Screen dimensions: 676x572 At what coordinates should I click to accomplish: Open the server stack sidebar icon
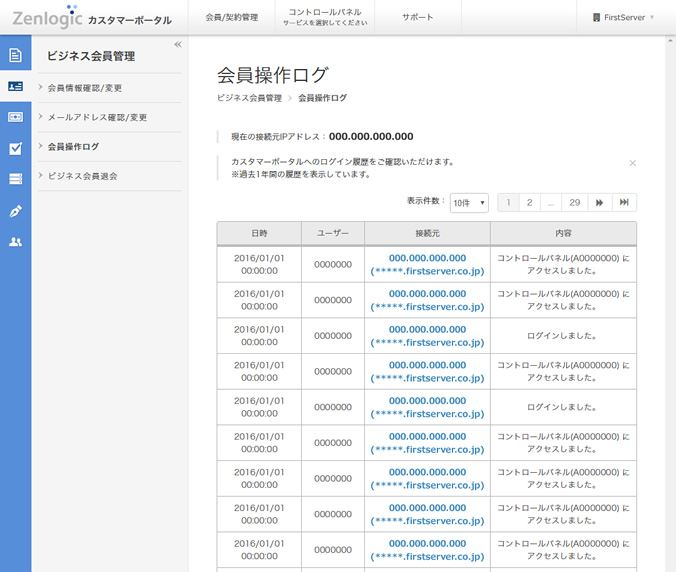(x=15, y=179)
